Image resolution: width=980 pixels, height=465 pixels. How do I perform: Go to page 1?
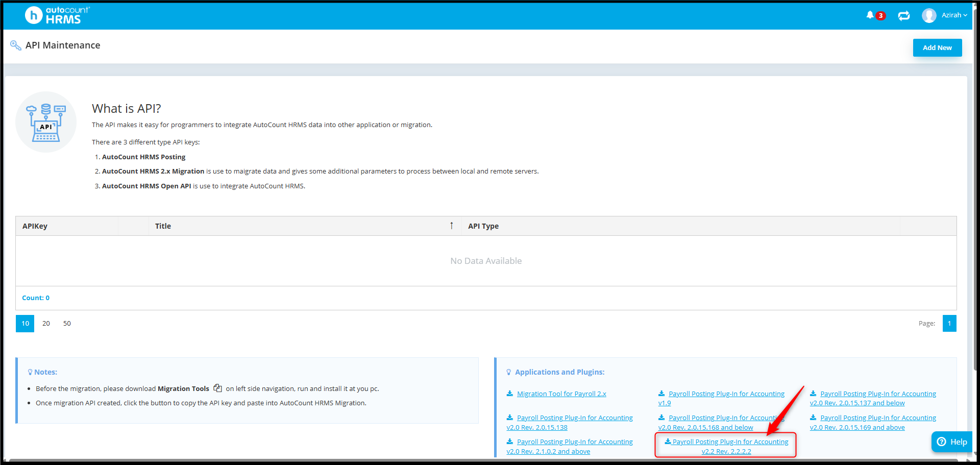pyautogui.click(x=949, y=324)
